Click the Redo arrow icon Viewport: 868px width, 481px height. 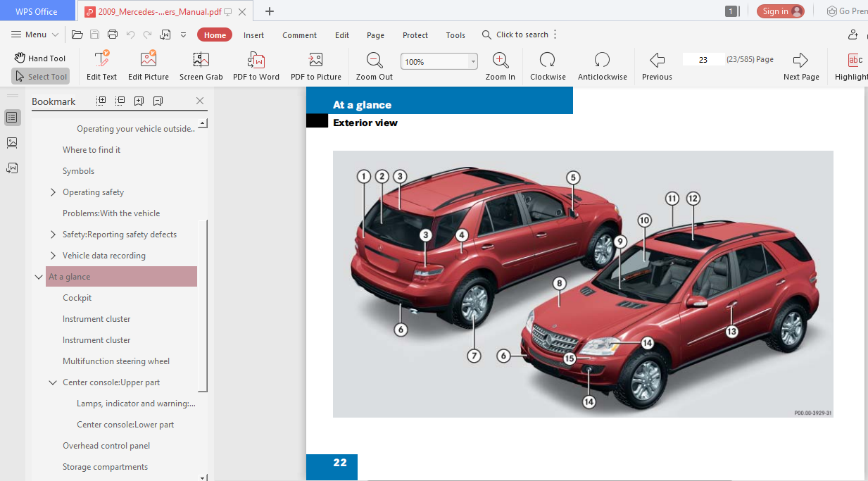click(x=147, y=35)
